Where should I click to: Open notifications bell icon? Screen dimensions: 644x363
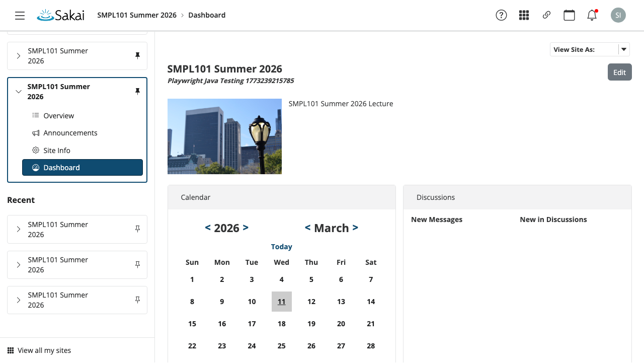(592, 15)
